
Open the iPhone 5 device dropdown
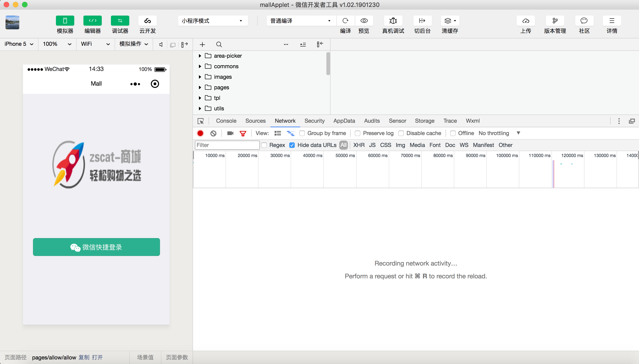(x=19, y=44)
